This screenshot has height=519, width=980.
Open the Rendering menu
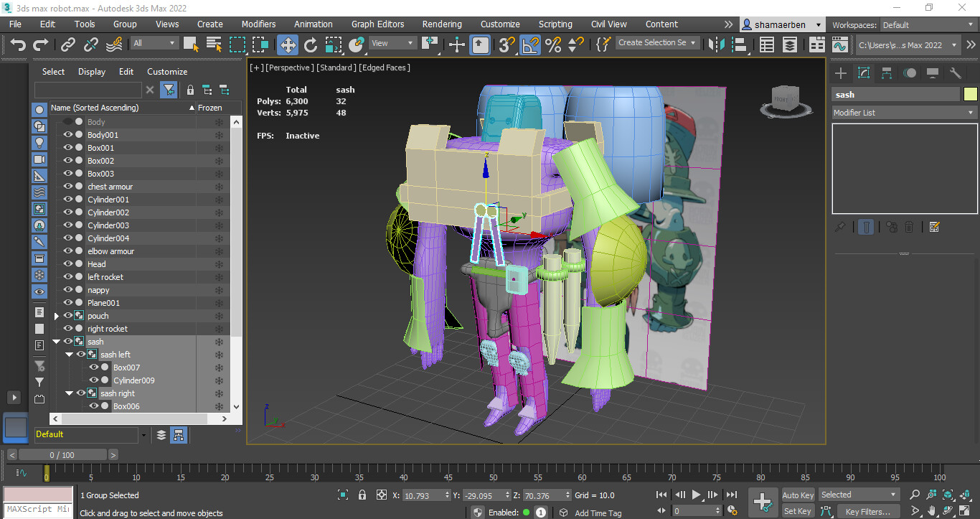[x=441, y=24]
